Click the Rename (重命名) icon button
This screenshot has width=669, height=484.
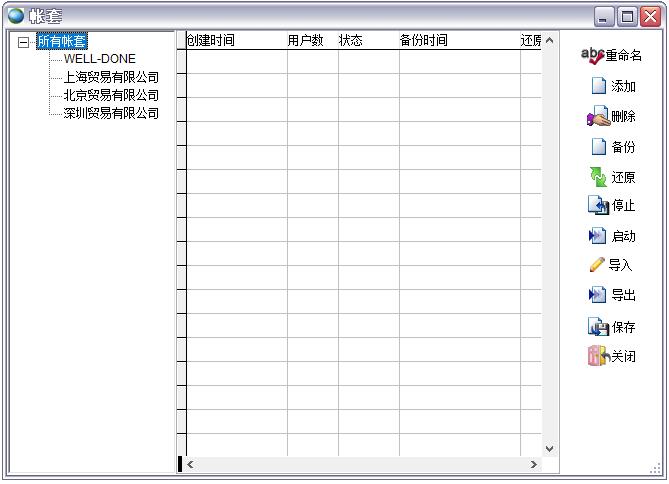(592, 56)
